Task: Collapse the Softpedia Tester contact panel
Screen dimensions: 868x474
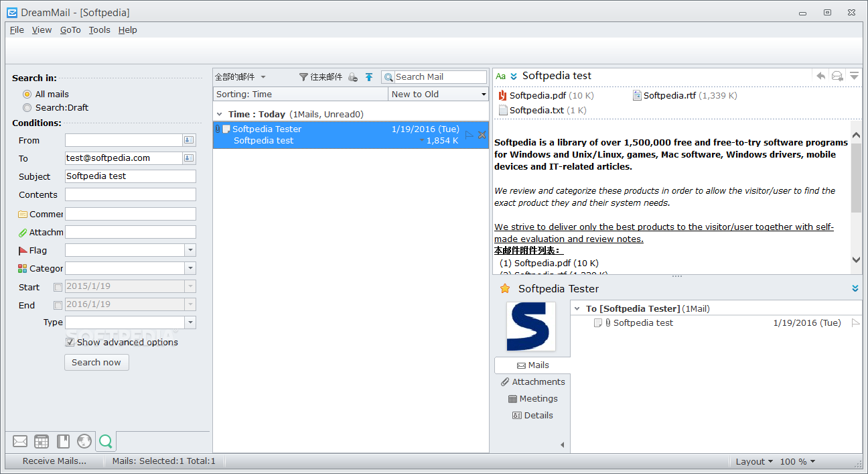Action: (855, 288)
